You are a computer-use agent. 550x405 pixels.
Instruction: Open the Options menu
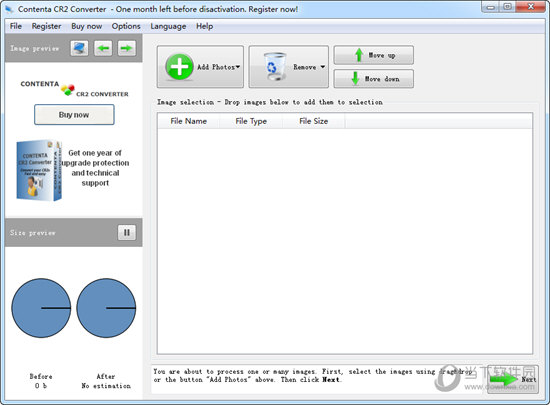[126, 26]
